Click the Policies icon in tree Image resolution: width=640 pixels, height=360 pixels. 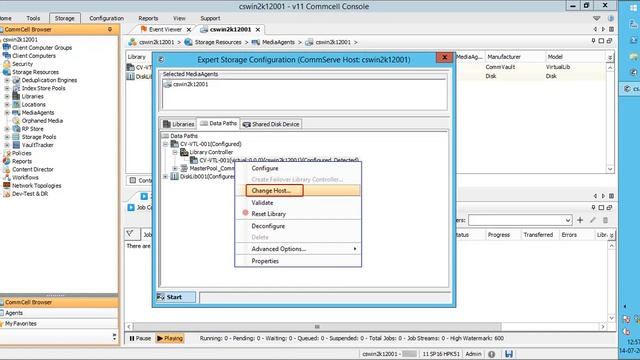pos(7,153)
